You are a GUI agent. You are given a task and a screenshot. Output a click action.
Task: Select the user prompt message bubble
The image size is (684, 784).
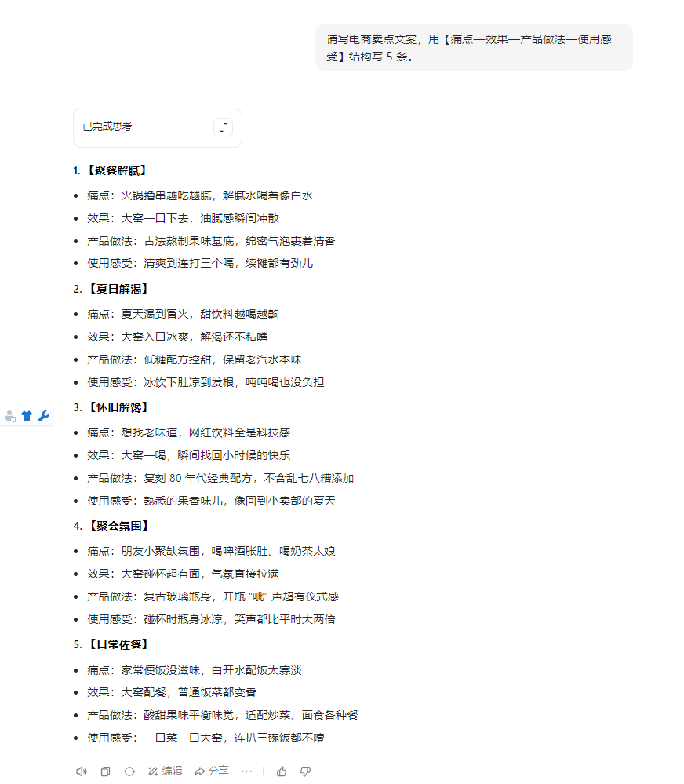pyautogui.click(x=473, y=47)
